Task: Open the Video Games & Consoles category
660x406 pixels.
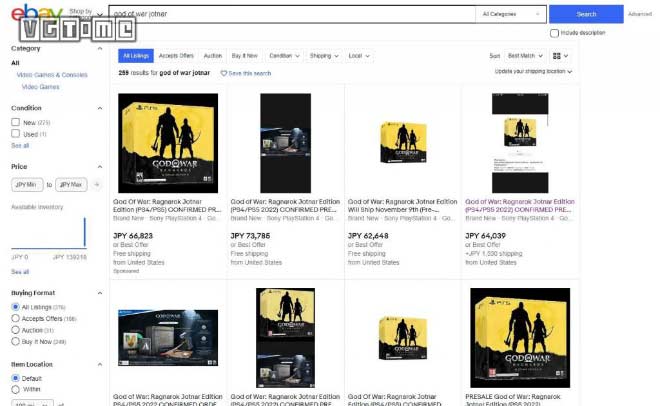Action: pos(52,75)
